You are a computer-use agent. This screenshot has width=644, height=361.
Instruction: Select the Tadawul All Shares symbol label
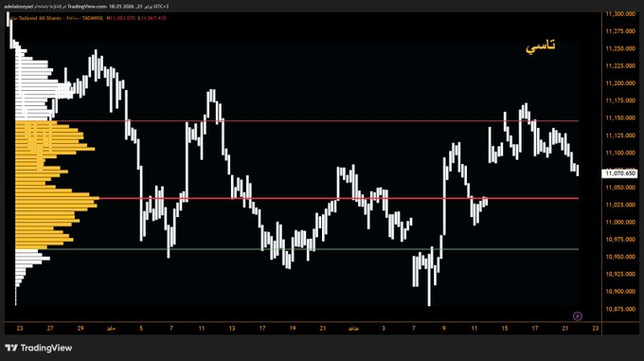pyautogui.click(x=40, y=18)
